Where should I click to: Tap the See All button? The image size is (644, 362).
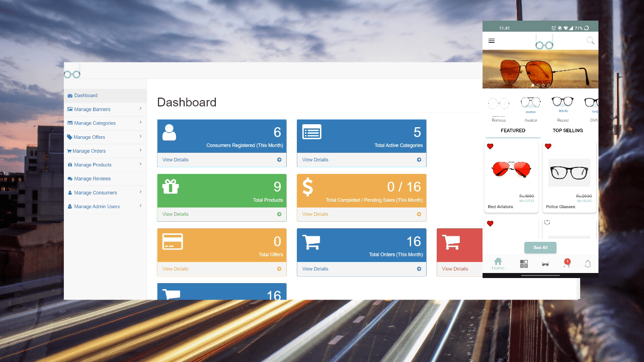point(540,247)
